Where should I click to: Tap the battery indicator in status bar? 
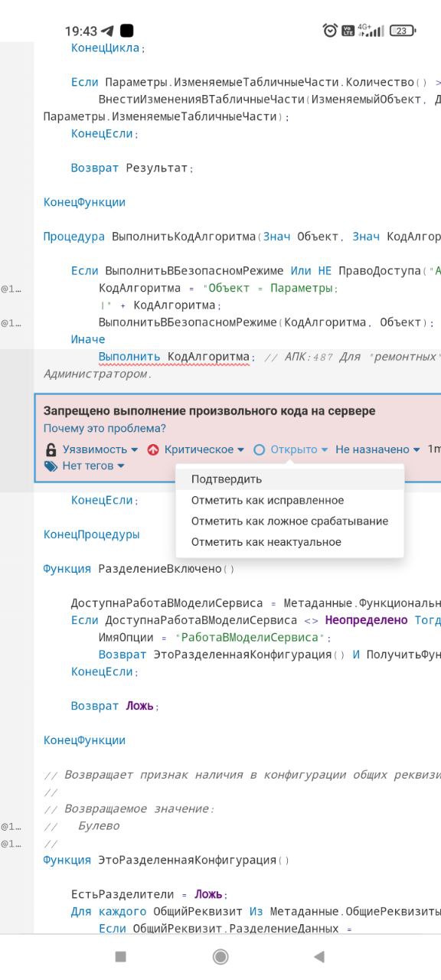(403, 31)
